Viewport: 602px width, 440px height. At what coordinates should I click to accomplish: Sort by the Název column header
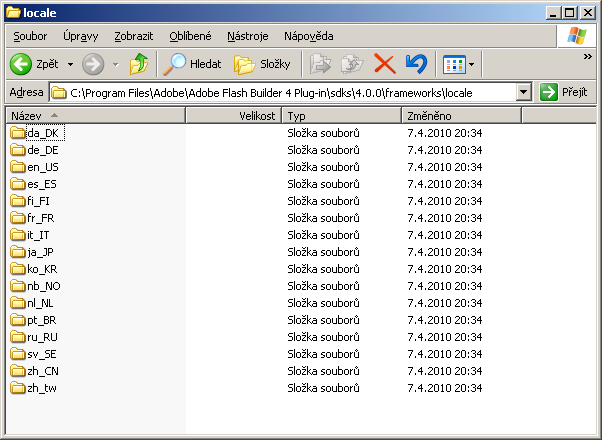95,116
